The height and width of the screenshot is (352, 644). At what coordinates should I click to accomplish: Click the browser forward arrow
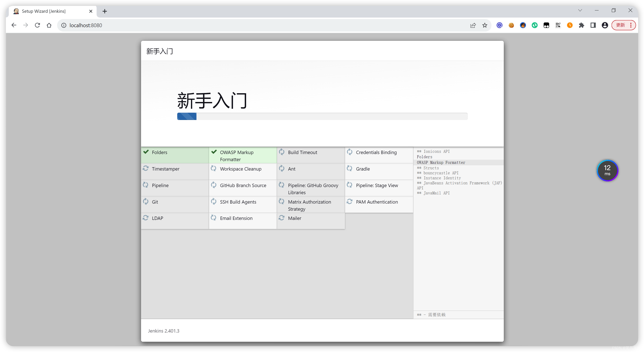coord(26,25)
